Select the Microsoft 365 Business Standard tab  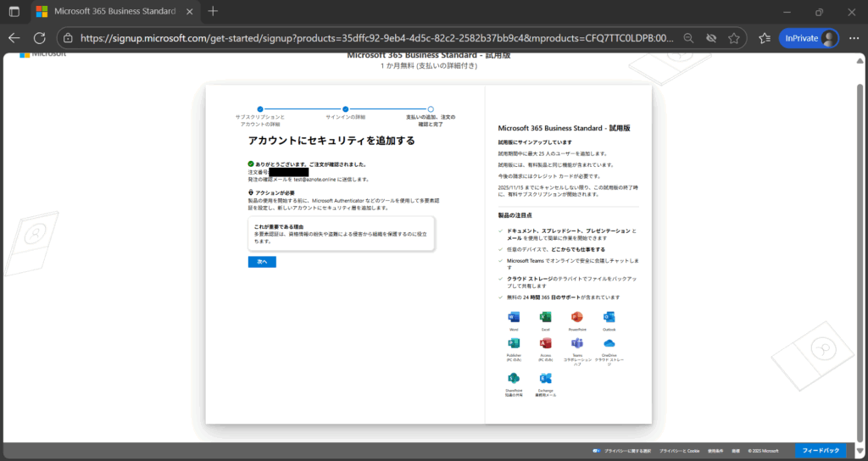tap(115, 12)
